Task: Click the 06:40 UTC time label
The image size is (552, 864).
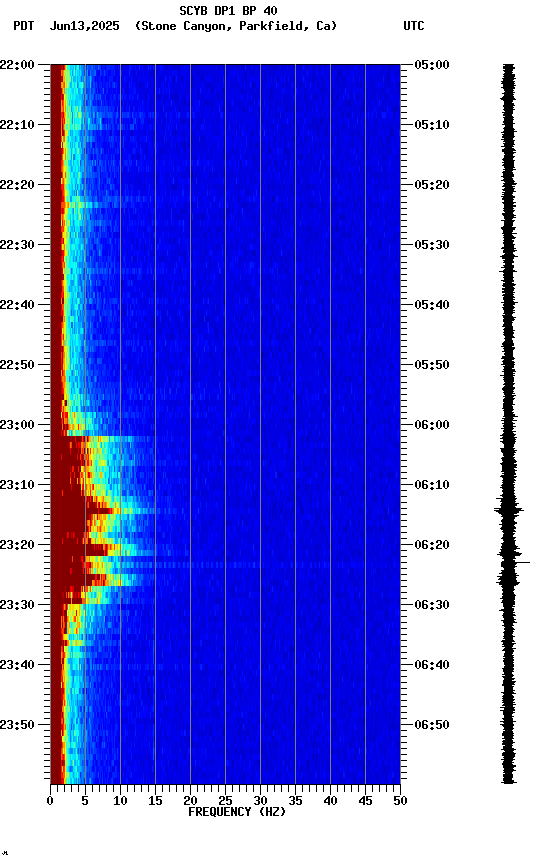Action: [432, 665]
